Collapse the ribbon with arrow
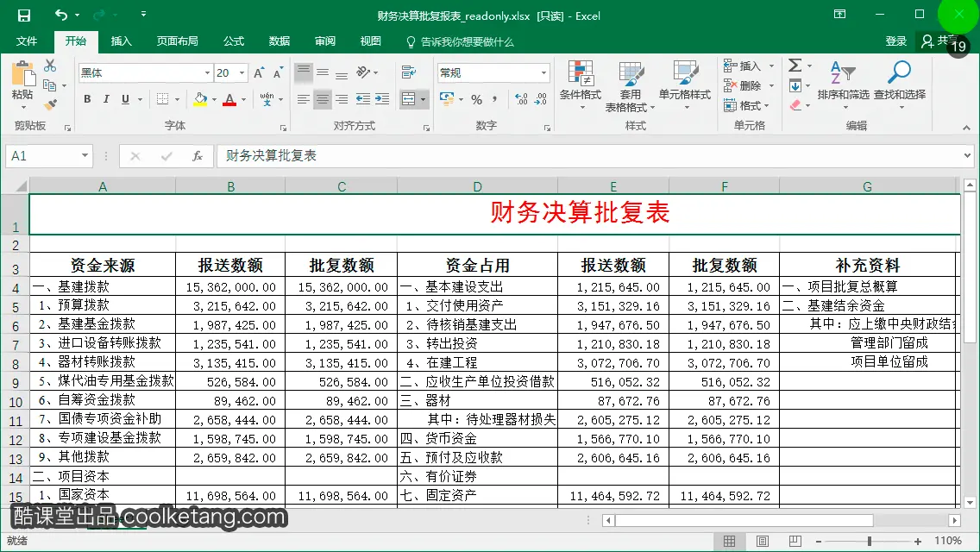The width and height of the screenshot is (980, 552). tap(966, 128)
